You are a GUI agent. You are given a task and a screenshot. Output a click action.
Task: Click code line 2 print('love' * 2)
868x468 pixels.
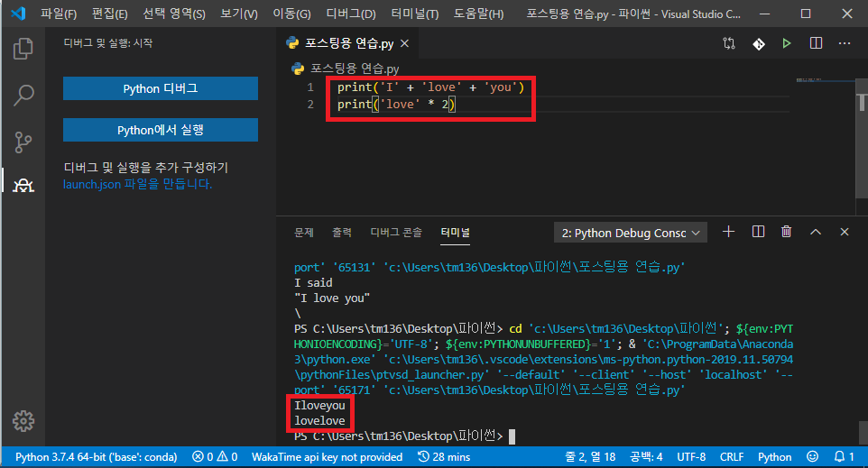(396, 104)
